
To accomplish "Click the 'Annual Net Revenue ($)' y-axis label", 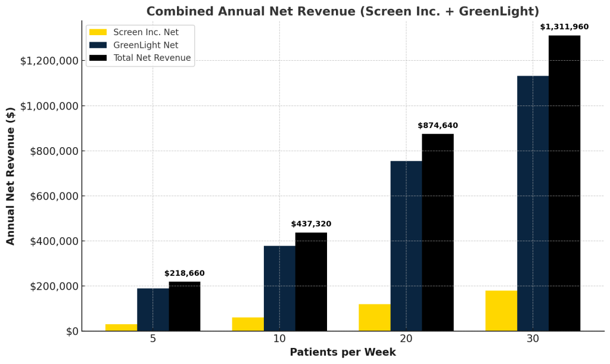I will coord(11,176).
